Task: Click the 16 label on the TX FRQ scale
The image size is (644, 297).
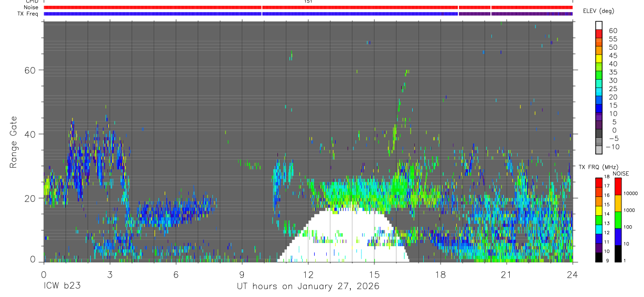Action: [x=607, y=195]
